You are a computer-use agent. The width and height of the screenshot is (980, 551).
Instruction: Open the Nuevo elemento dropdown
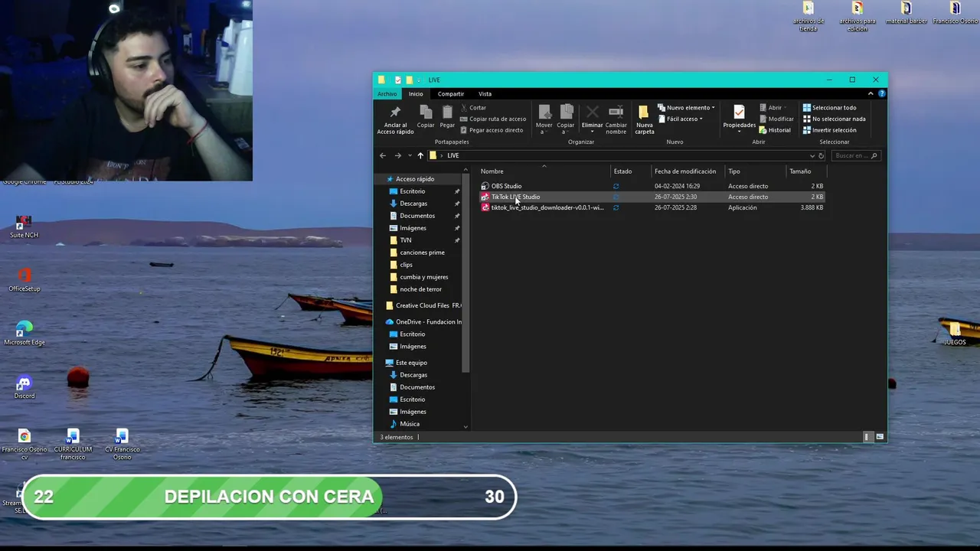[x=687, y=108]
